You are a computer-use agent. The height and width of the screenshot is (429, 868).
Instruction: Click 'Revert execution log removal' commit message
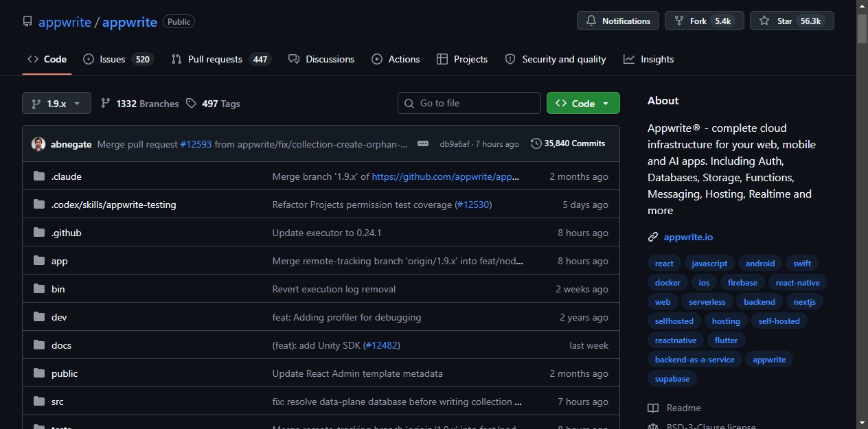click(334, 289)
